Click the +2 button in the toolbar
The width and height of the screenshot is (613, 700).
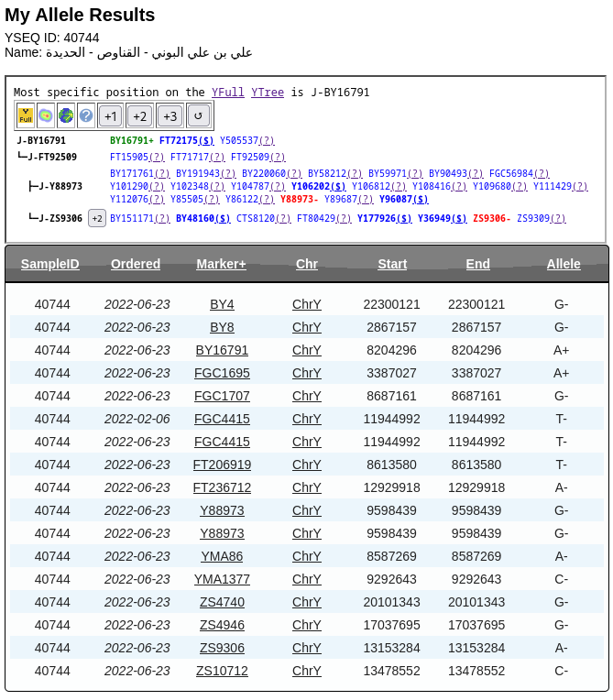coord(140,116)
